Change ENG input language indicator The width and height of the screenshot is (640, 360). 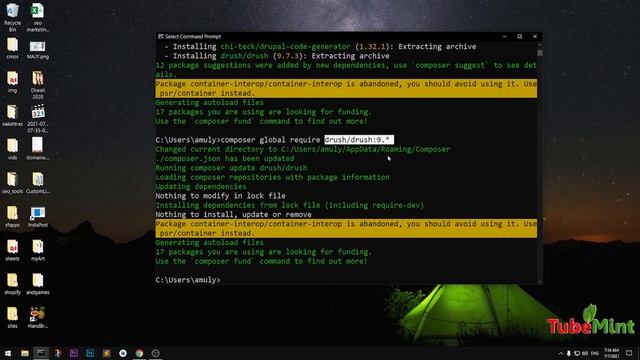click(x=595, y=353)
